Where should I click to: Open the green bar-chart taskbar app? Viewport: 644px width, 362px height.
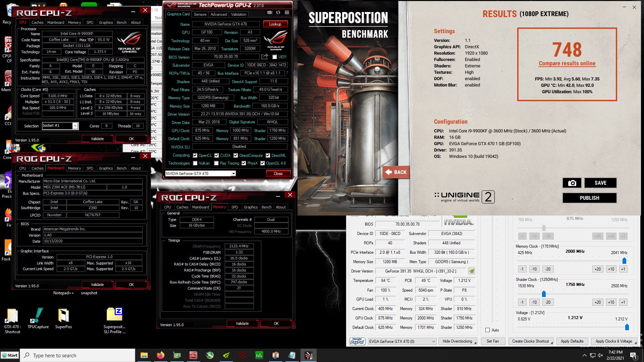tap(259, 355)
